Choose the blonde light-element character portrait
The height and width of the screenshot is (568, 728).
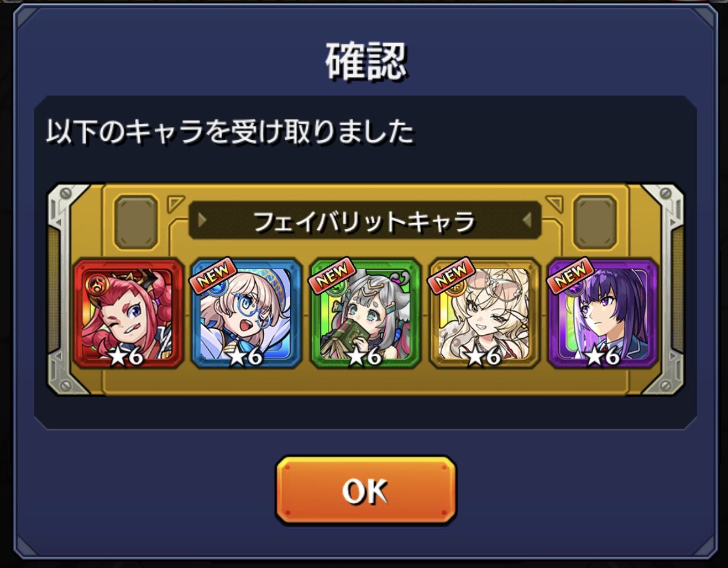click(484, 313)
